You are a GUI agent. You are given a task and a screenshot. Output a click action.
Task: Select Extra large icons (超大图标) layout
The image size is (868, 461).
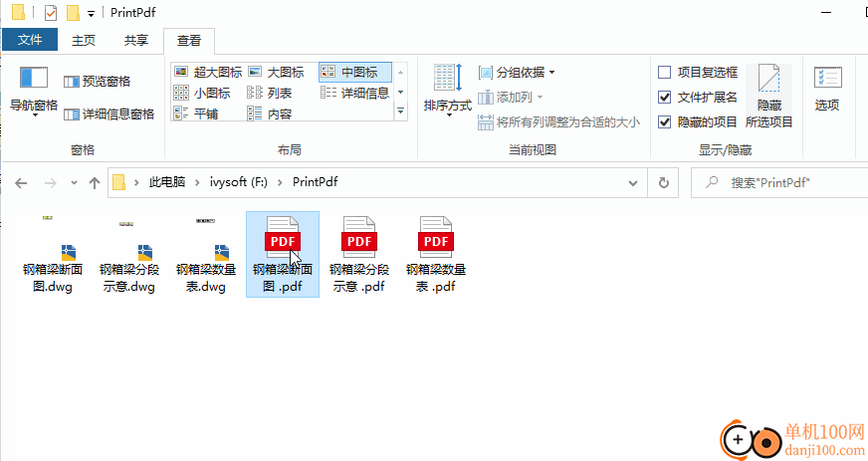[x=208, y=72]
